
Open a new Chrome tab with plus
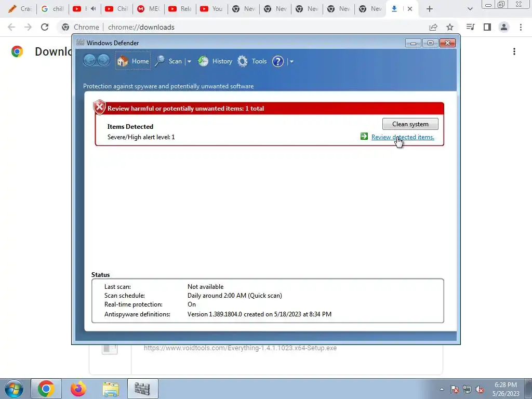click(x=430, y=9)
